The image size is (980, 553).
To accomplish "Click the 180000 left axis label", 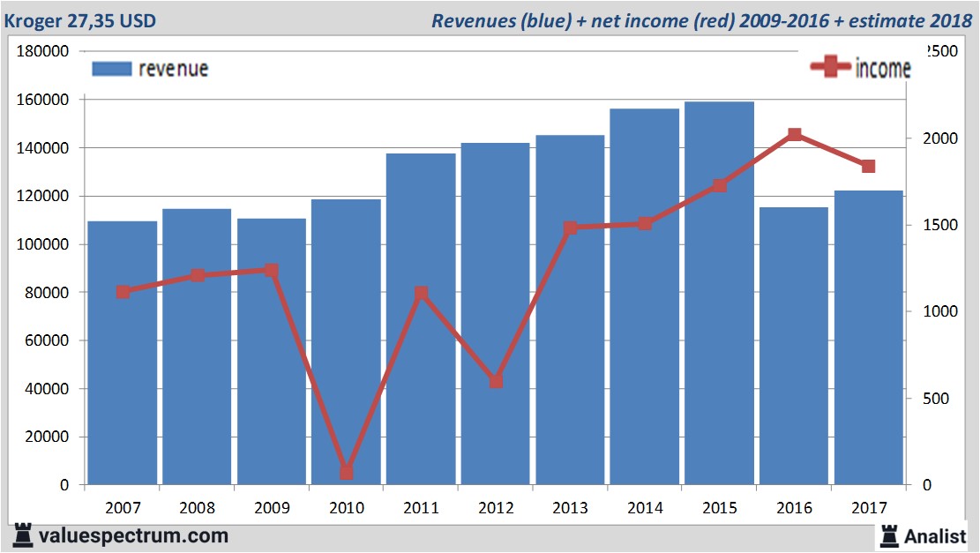I will tap(43, 51).
